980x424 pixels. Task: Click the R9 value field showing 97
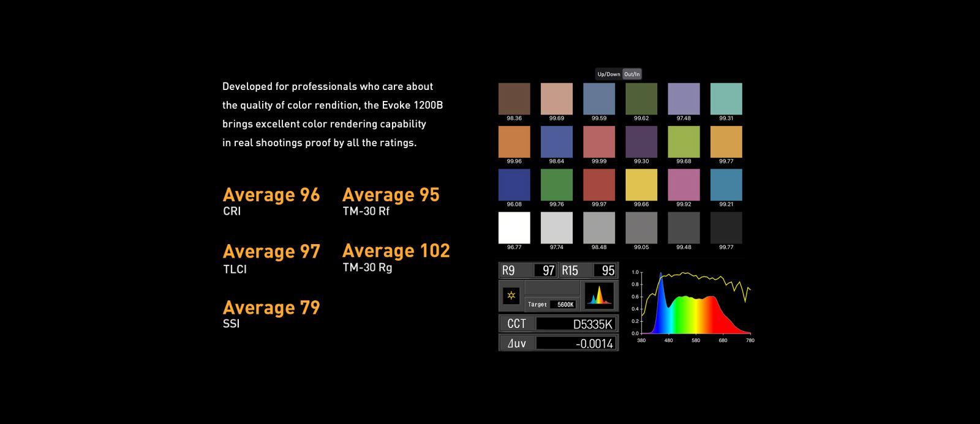click(x=545, y=270)
